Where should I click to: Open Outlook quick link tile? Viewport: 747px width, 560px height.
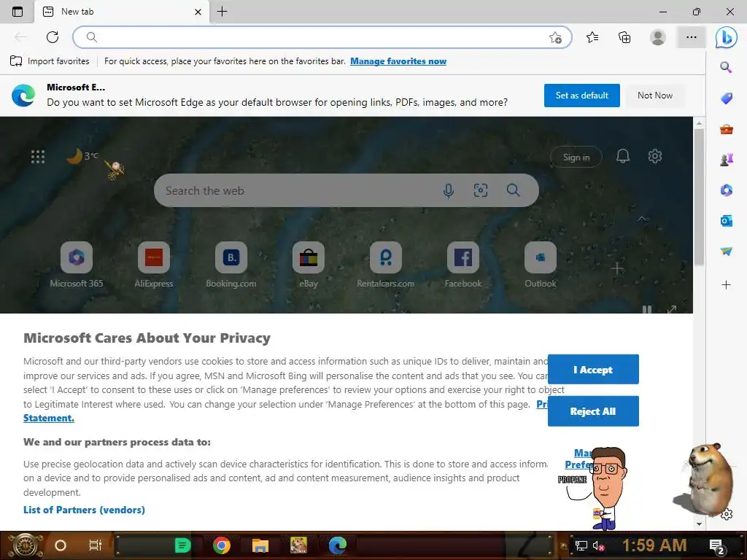click(x=541, y=265)
